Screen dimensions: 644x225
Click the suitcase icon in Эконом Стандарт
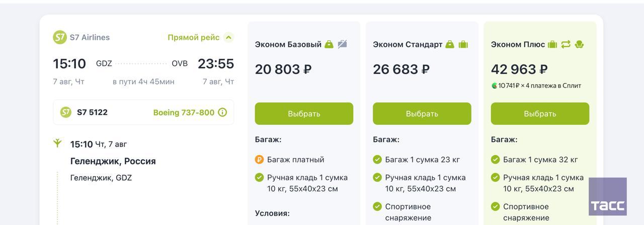pos(463,44)
